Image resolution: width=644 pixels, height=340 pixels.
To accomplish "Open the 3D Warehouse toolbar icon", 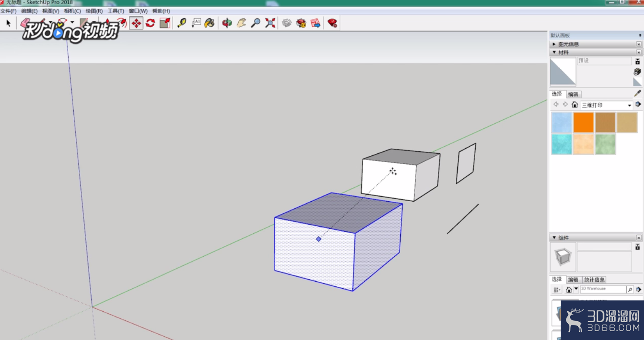I will click(x=287, y=23).
